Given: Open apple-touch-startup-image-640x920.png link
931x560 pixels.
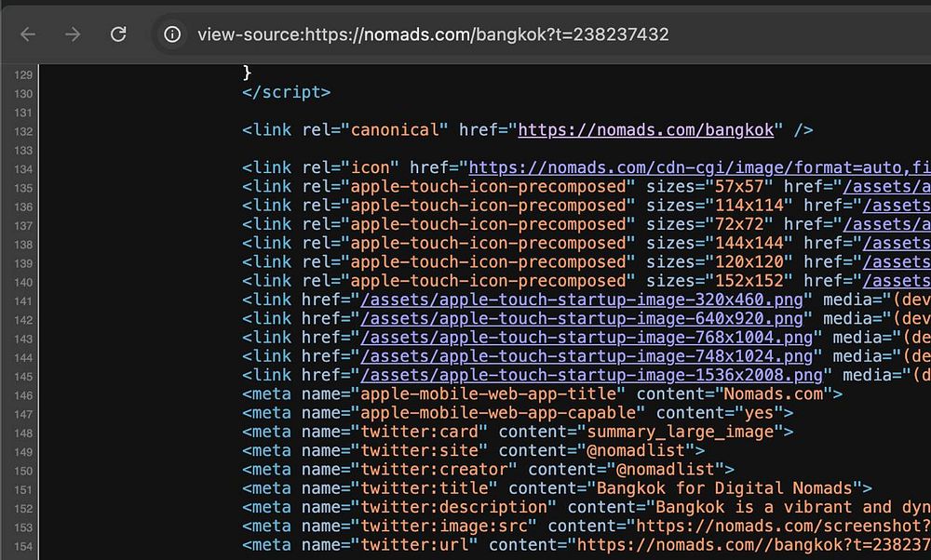Looking at the screenshot, I should point(582,319).
